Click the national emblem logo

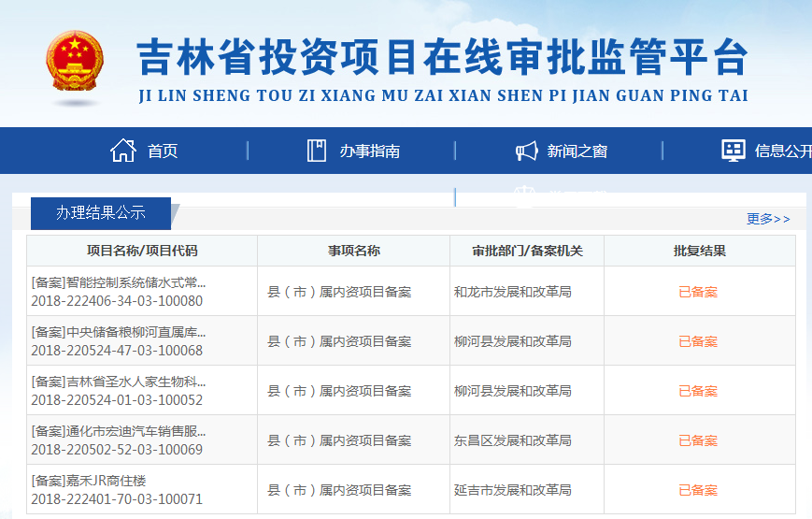(x=76, y=62)
